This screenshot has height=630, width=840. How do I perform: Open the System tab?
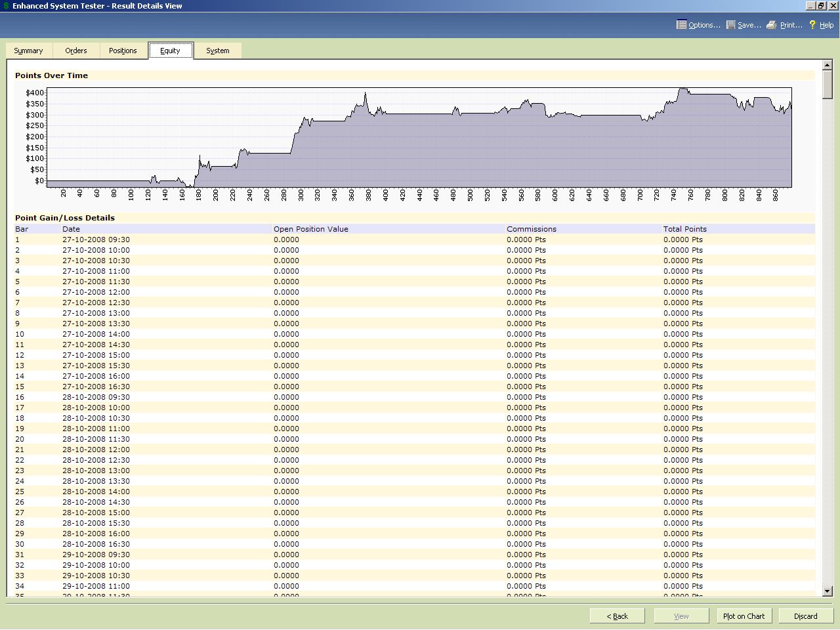(218, 51)
